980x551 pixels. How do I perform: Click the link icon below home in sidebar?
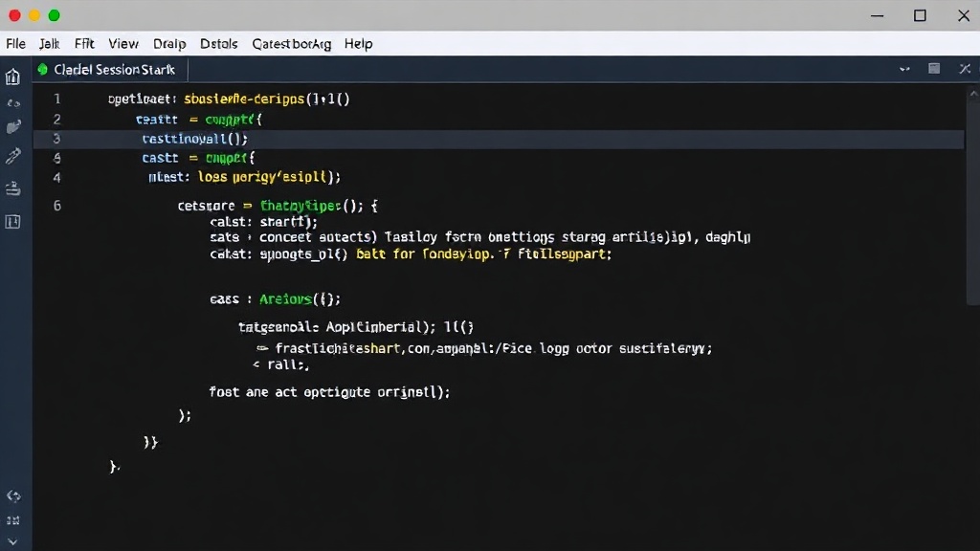[13, 103]
